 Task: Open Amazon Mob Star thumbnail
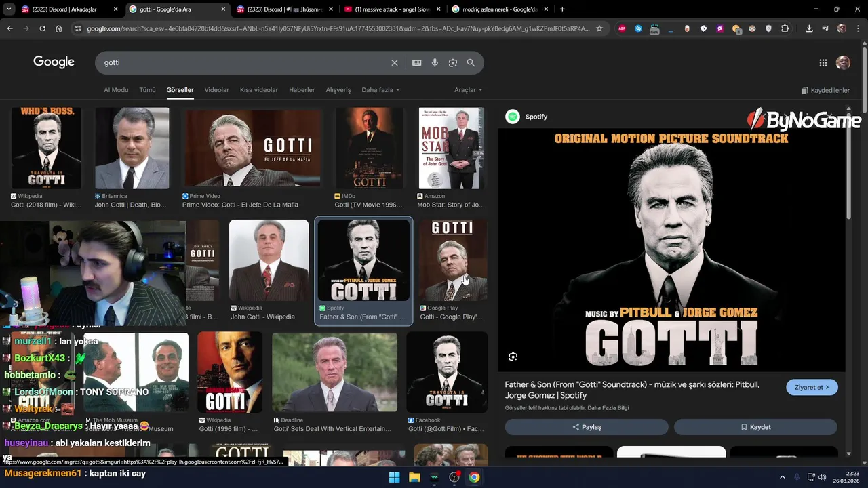tap(451, 148)
